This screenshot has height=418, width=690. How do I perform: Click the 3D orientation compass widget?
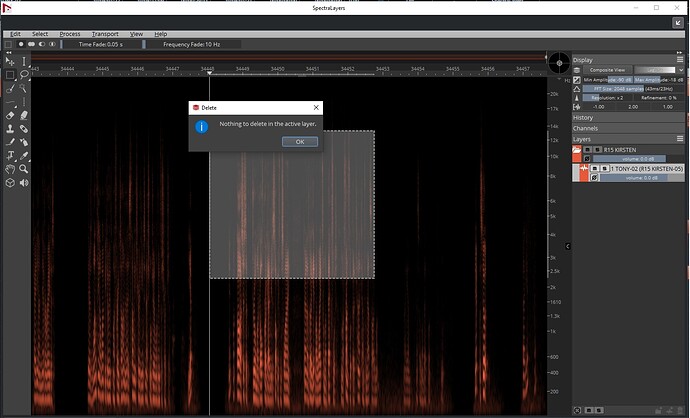click(x=559, y=63)
